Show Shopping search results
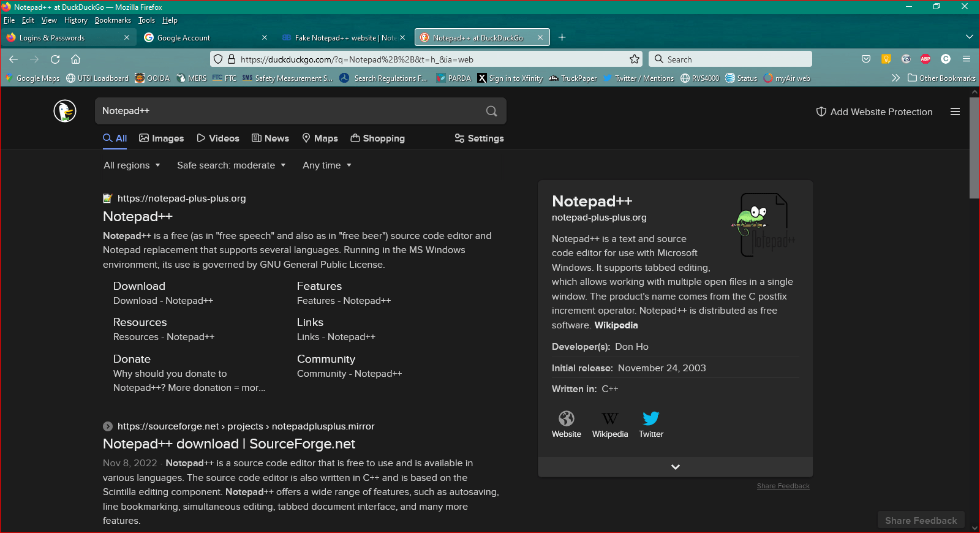 click(x=377, y=138)
